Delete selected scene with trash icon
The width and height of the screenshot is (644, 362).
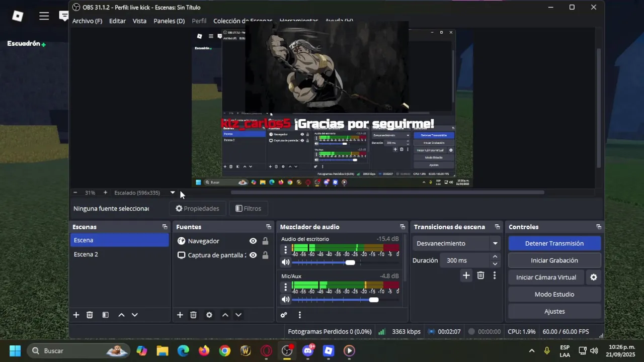click(x=90, y=315)
